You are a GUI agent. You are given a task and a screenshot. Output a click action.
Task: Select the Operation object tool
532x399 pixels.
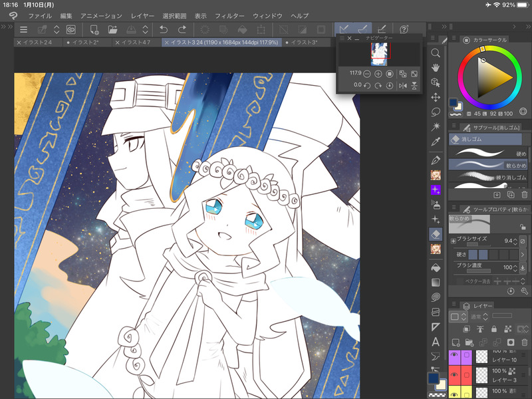[x=436, y=82]
